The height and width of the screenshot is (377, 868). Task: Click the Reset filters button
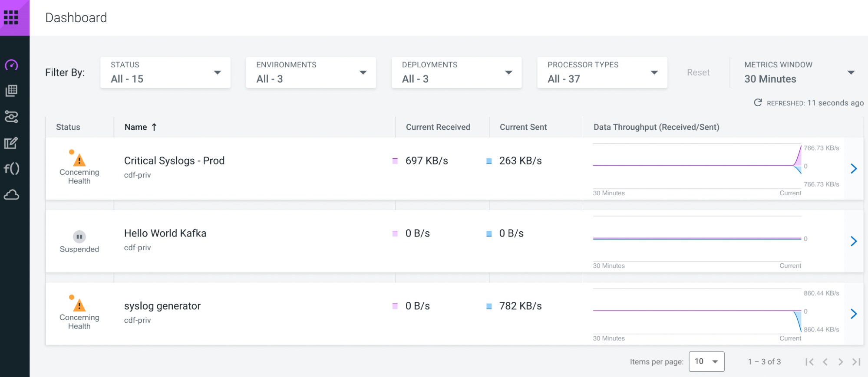tap(698, 72)
